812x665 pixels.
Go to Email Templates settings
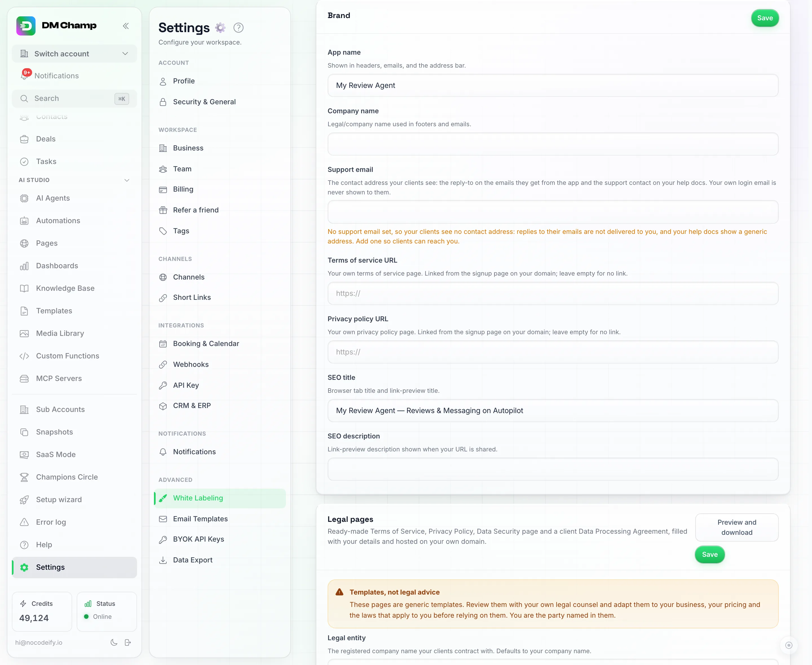[220, 519]
